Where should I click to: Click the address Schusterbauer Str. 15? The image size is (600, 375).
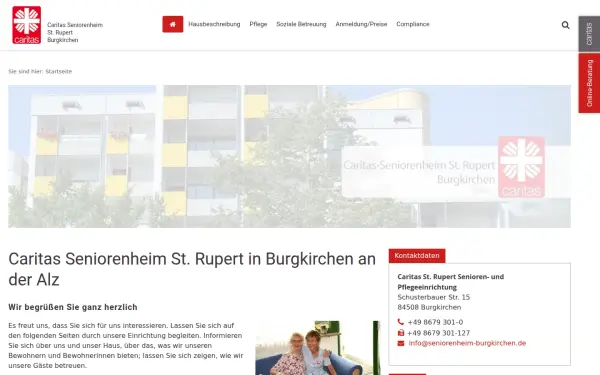434,297
